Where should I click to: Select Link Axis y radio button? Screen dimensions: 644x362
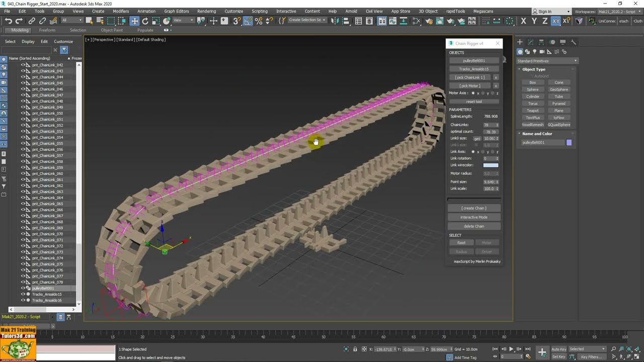click(483, 151)
